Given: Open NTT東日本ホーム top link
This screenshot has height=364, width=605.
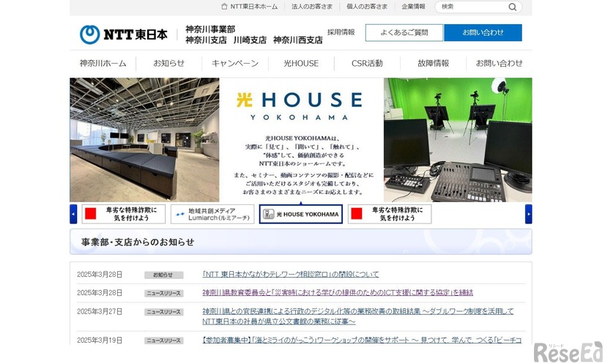Looking at the screenshot, I should click(254, 7).
